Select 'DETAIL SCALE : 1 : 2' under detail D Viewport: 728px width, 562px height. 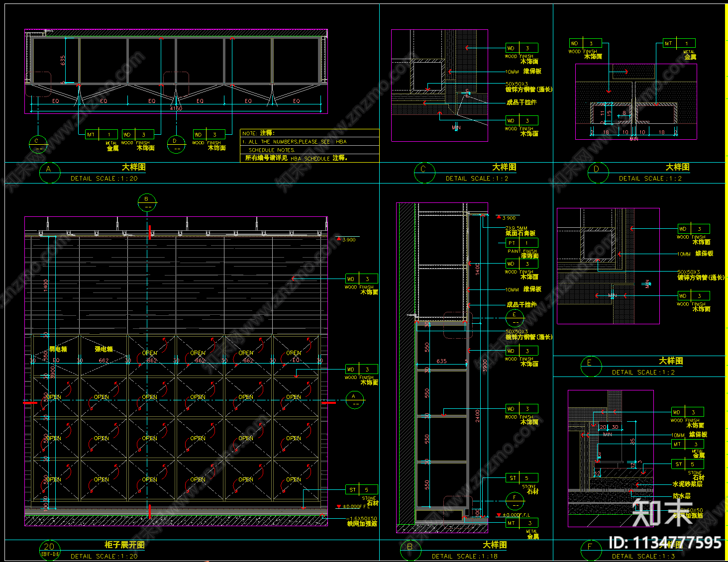coord(650,179)
